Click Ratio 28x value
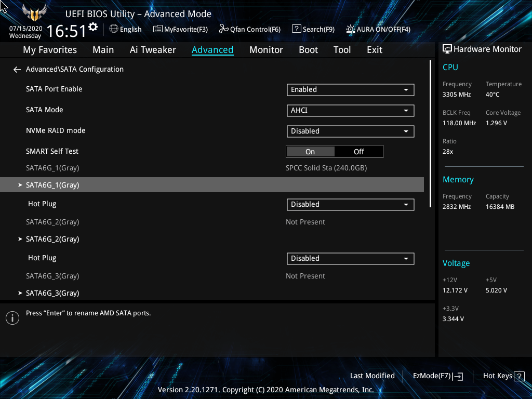 (x=447, y=152)
